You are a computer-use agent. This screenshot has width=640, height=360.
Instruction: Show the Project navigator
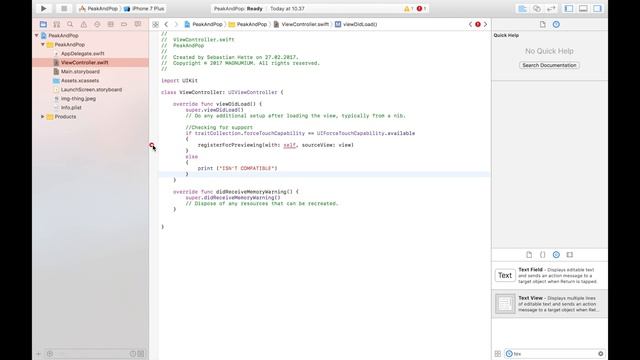[43, 24]
